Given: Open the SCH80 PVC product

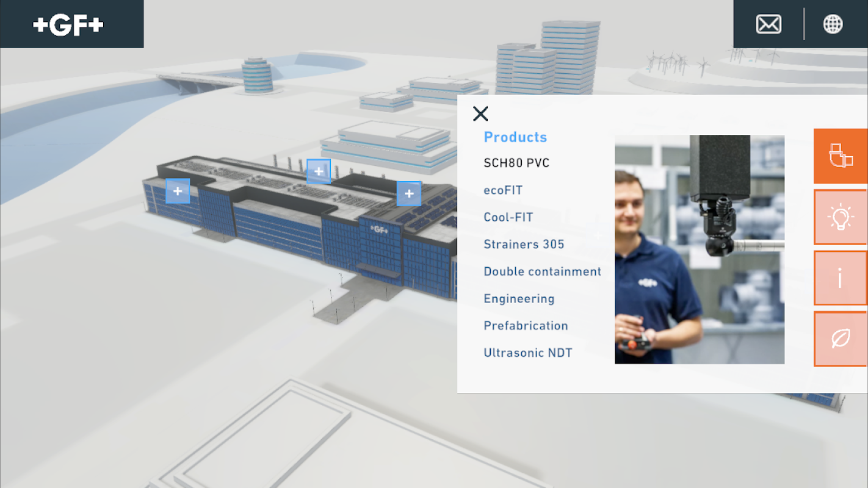Looking at the screenshot, I should pyautogui.click(x=516, y=163).
